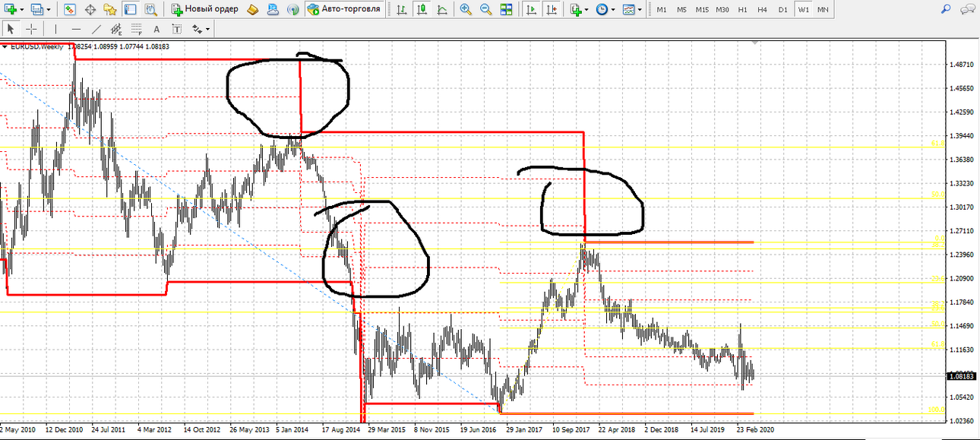This screenshot has width=980, height=440.
Task: Select the text label tool
Action: tap(176, 29)
